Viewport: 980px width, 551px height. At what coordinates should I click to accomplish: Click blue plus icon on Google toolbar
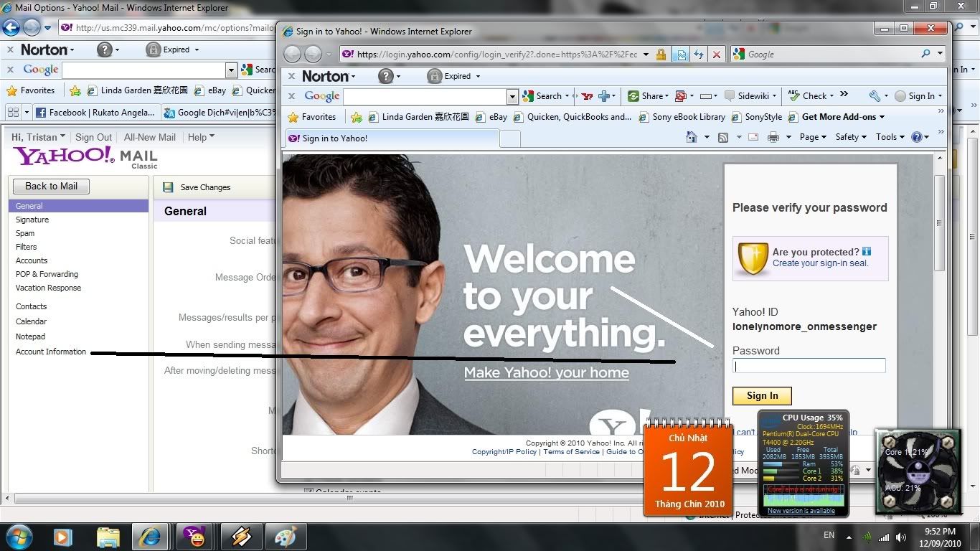(604, 96)
